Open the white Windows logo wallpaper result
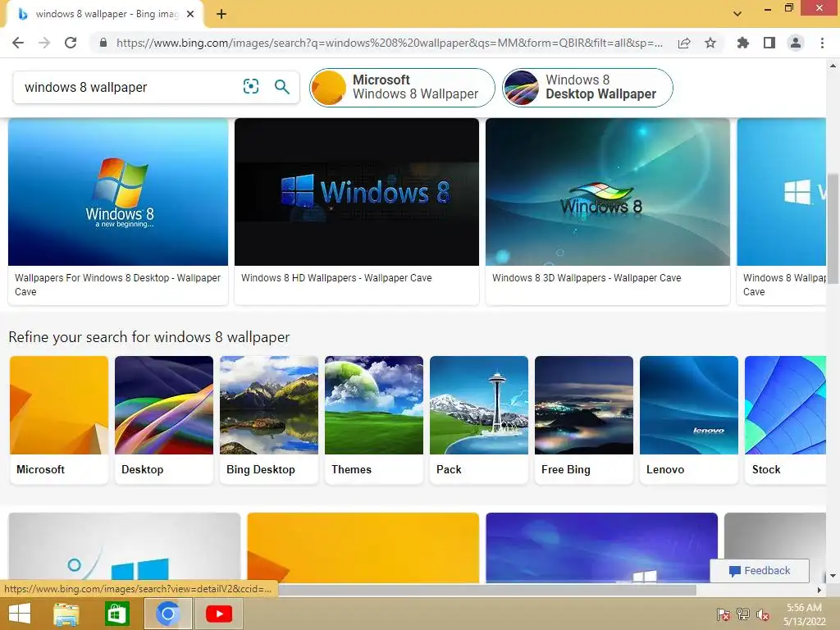840x630 pixels. point(125,547)
